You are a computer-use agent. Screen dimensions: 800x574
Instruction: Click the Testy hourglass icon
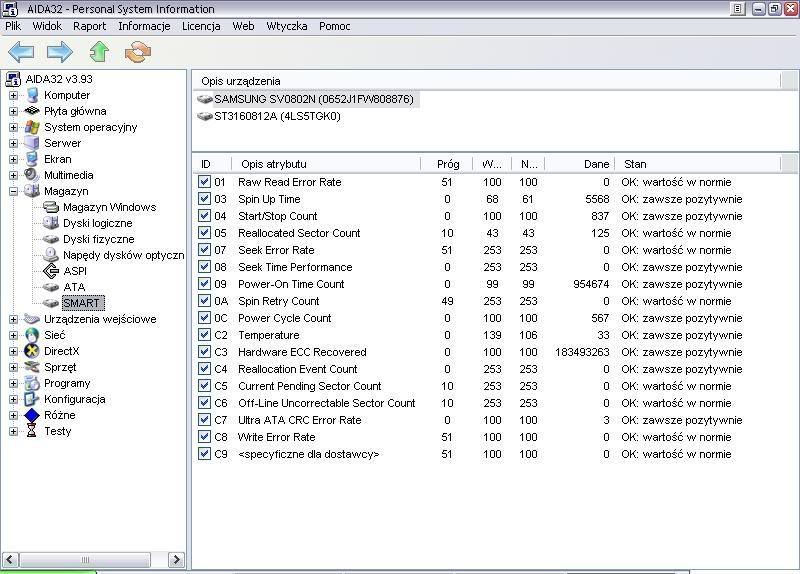[32, 431]
